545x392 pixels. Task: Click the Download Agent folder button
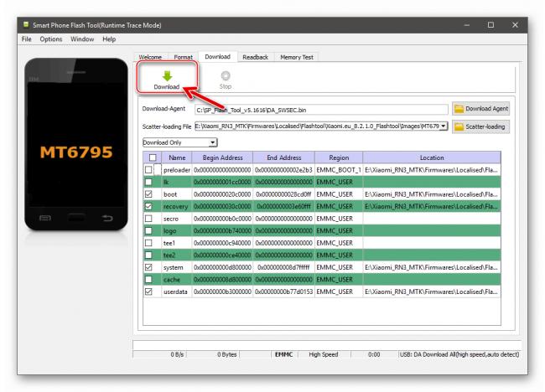coord(481,109)
